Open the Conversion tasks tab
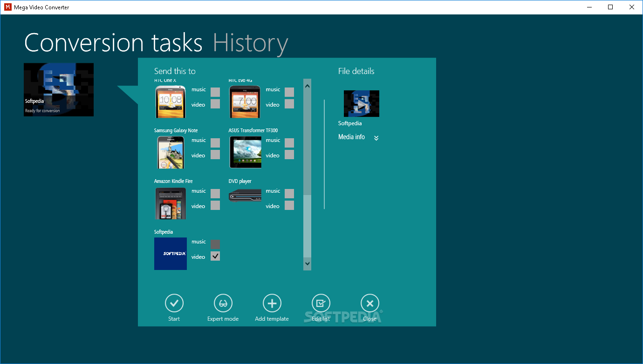643x364 pixels. (x=113, y=43)
